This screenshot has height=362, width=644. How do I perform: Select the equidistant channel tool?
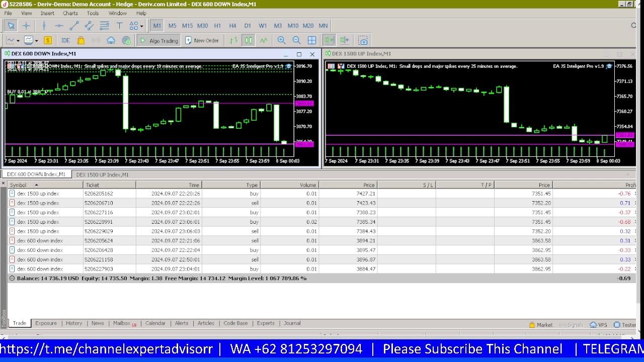89,26
